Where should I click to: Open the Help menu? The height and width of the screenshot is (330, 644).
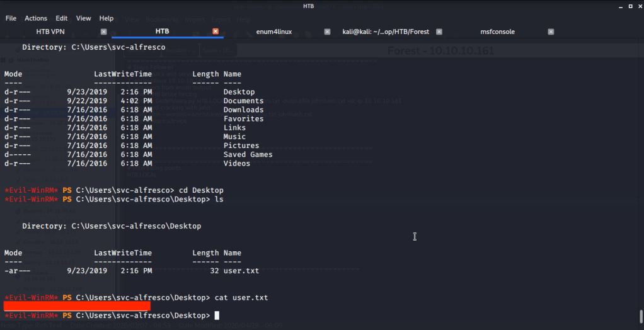106,18
